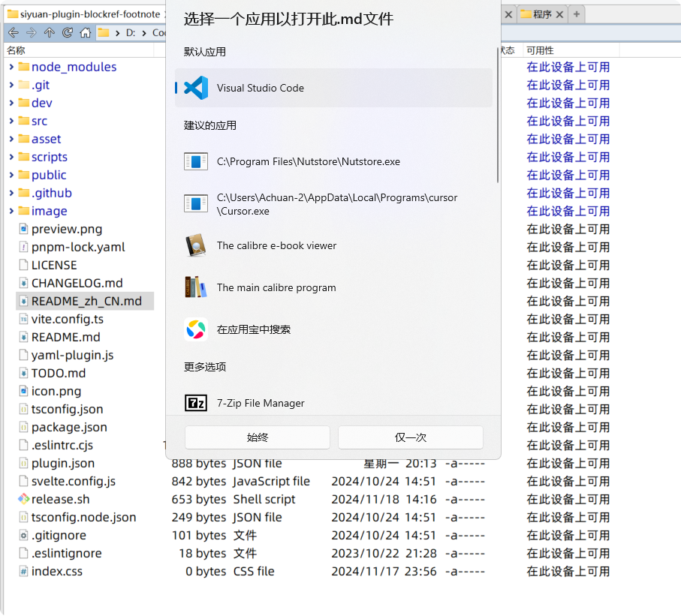Expand the public folder

[11, 175]
